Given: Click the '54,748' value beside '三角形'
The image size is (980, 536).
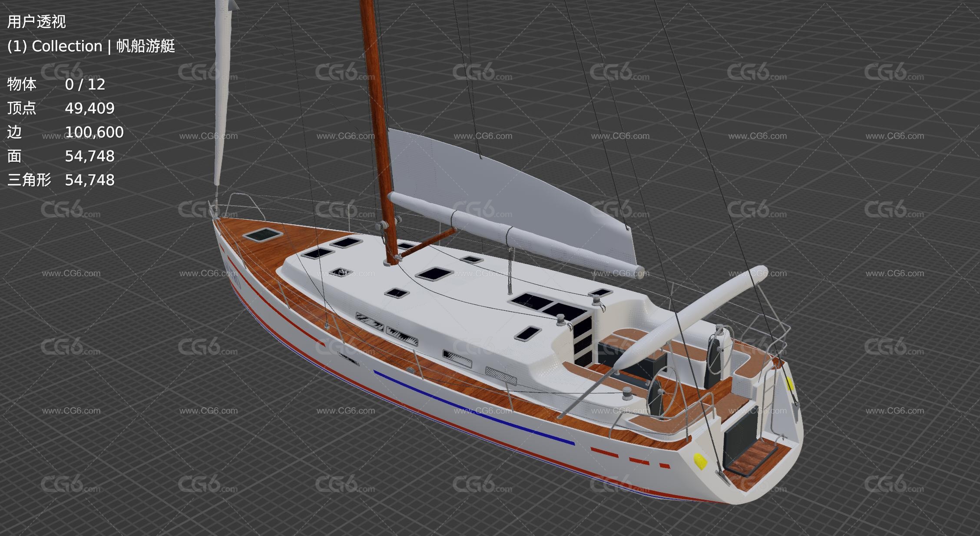Looking at the screenshot, I should pyautogui.click(x=90, y=180).
